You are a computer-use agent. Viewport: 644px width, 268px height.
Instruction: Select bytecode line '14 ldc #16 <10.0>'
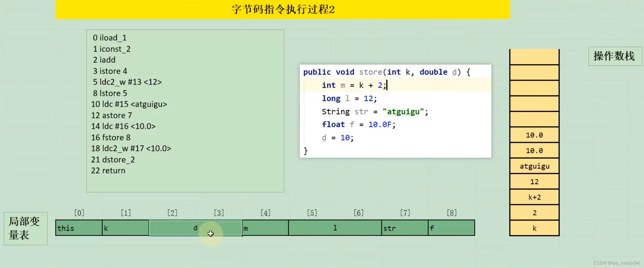click(x=123, y=126)
